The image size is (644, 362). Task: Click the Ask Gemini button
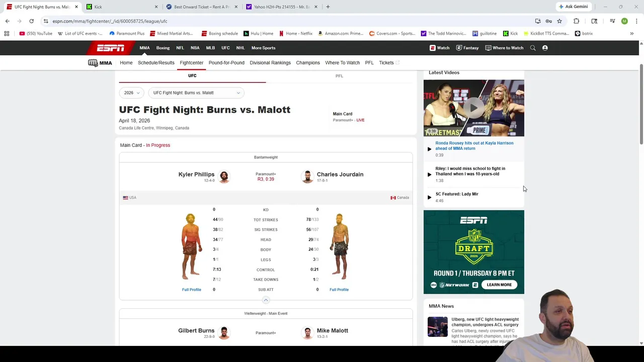pos(573,7)
